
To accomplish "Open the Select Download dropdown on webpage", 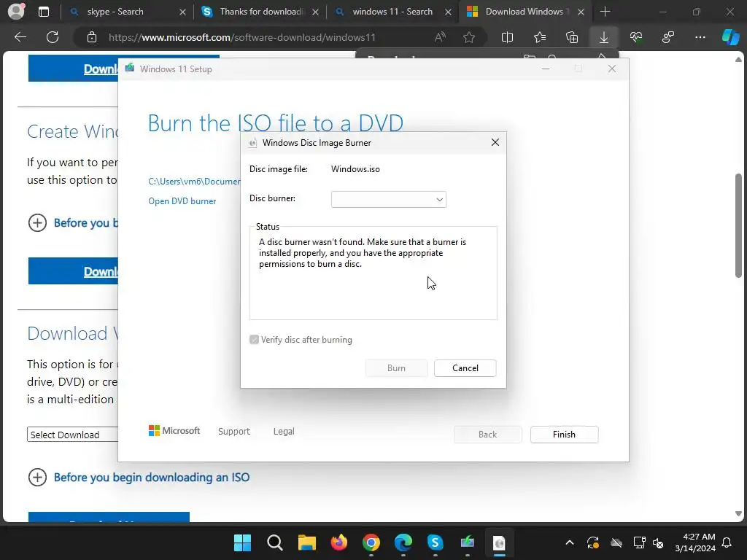I will point(72,435).
